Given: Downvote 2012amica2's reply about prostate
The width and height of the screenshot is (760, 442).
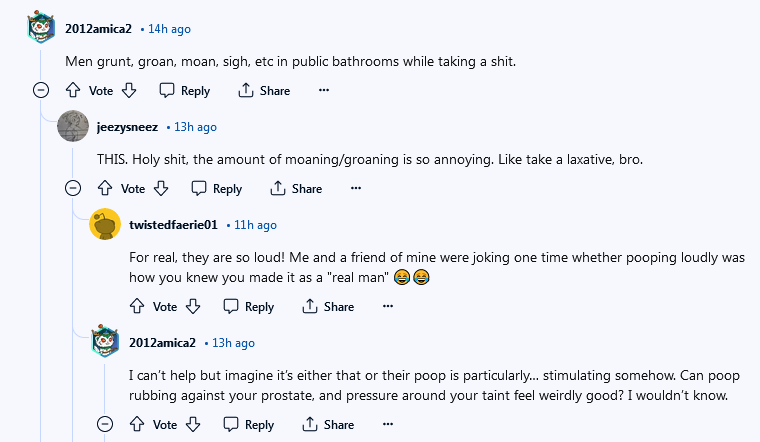Looking at the screenshot, I should pyautogui.click(x=193, y=424).
